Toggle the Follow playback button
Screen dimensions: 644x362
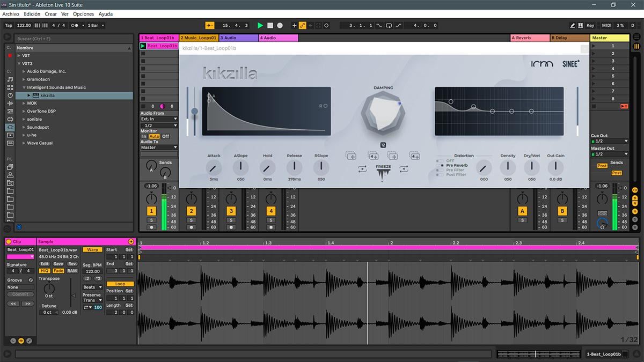point(210,25)
